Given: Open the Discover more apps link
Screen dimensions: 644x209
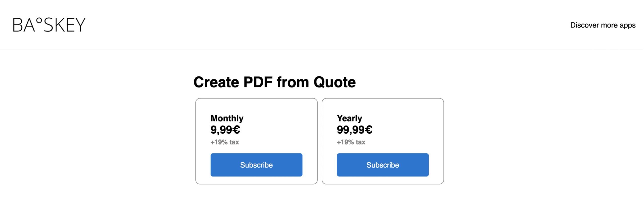Looking at the screenshot, I should [602, 25].
